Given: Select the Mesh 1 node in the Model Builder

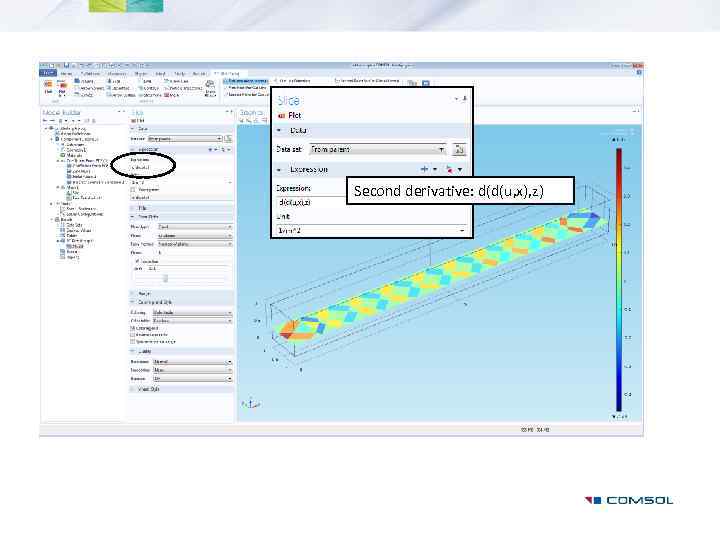Looking at the screenshot, I should (x=70, y=187).
